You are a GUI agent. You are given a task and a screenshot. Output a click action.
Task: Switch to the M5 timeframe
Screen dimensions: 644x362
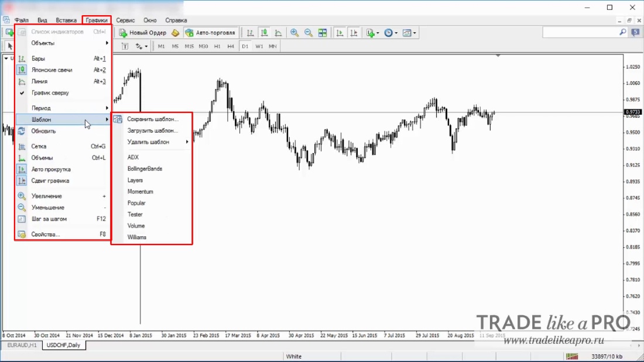[175, 46]
